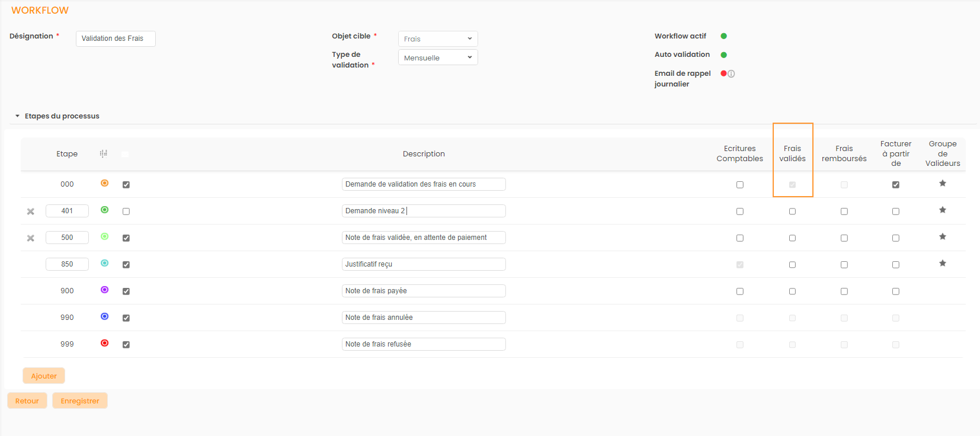Screen dimensions: 980x436
Task: Click the Ajouter button
Action: 44,376
